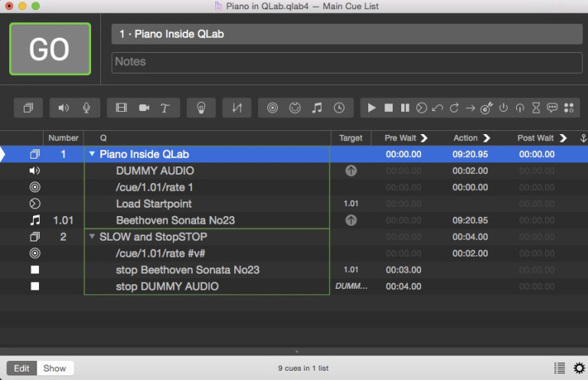Add a Mic cue from toolbar

86,108
